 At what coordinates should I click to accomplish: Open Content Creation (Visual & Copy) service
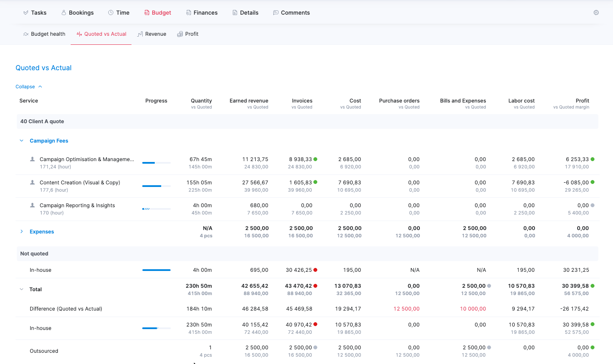point(80,183)
